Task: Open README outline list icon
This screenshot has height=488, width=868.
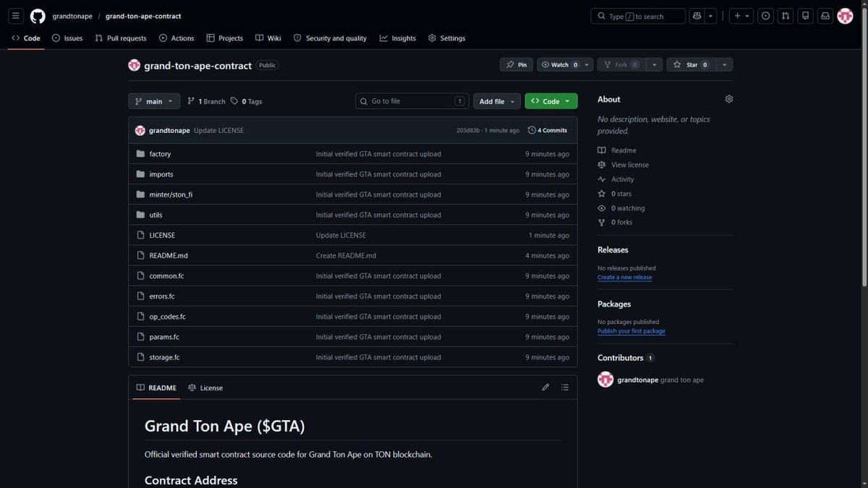Action: click(x=565, y=388)
